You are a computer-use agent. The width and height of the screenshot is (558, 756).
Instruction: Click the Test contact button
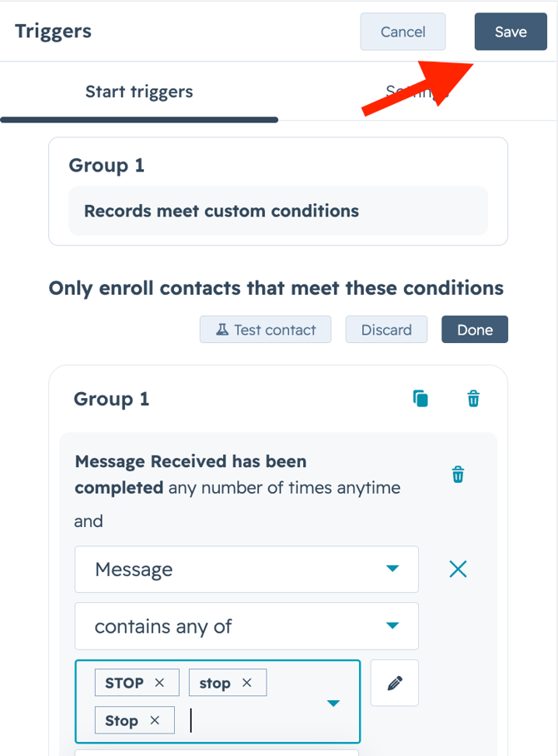pyautogui.click(x=266, y=330)
